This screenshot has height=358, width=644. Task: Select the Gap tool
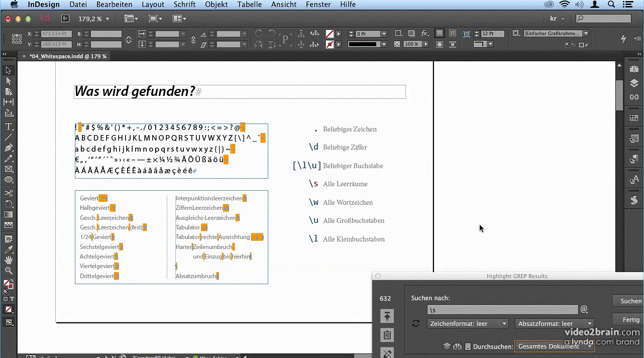tap(9, 102)
